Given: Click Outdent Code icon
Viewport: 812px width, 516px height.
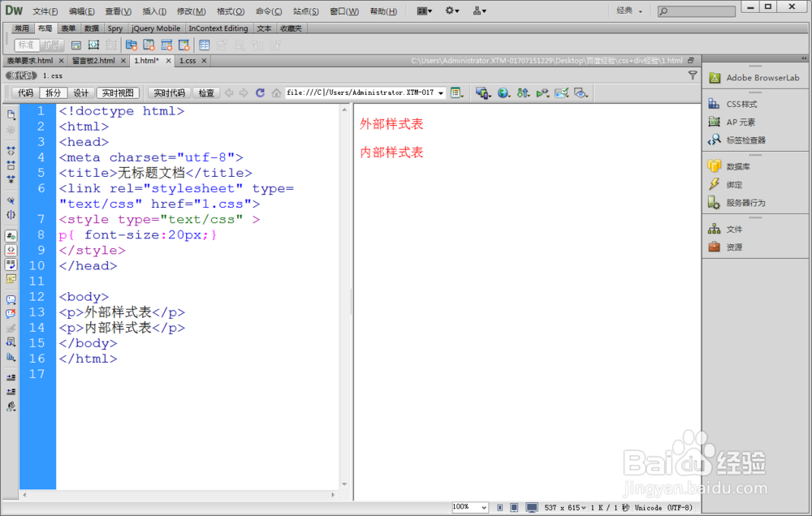Looking at the screenshot, I should coord(11,392).
